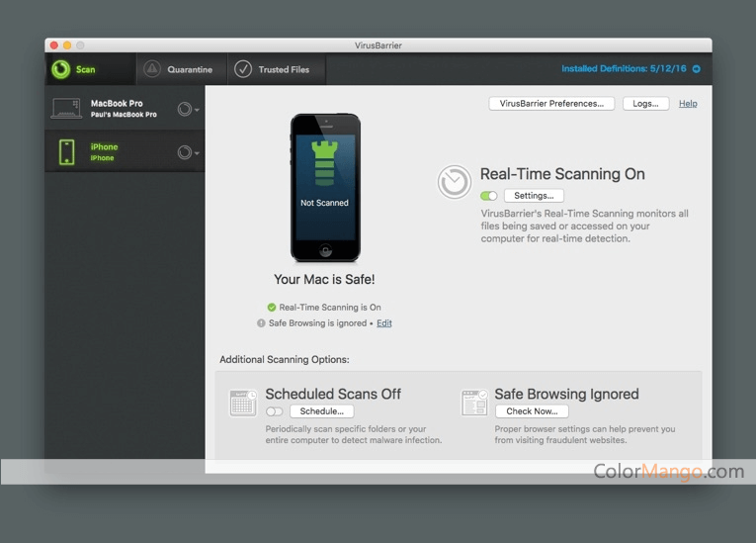This screenshot has height=543, width=756.
Task: Click the MacBook Pro laptop icon
Action: point(66,109)
